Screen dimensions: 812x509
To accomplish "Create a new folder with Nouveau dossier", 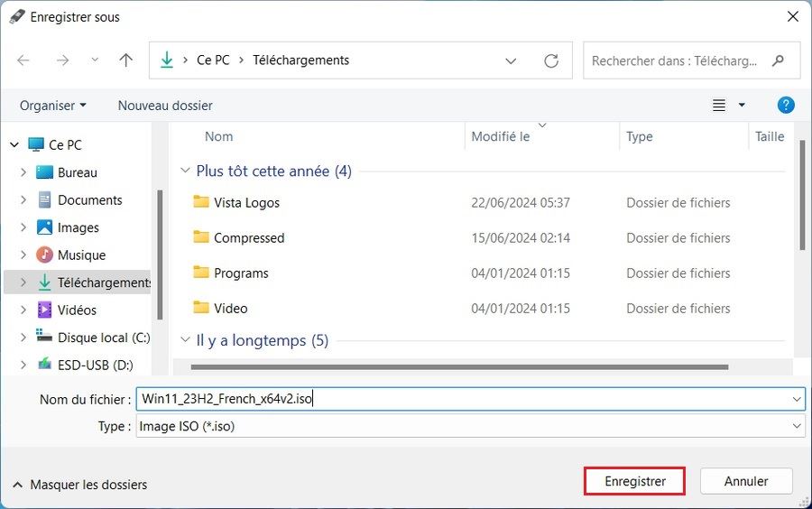I will (x=165, y=106).
